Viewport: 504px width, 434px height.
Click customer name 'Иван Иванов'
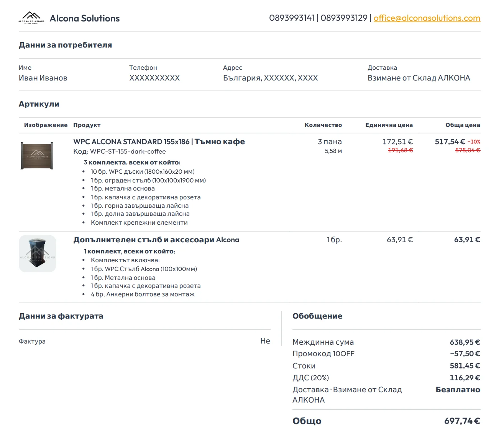pos(43,78)
